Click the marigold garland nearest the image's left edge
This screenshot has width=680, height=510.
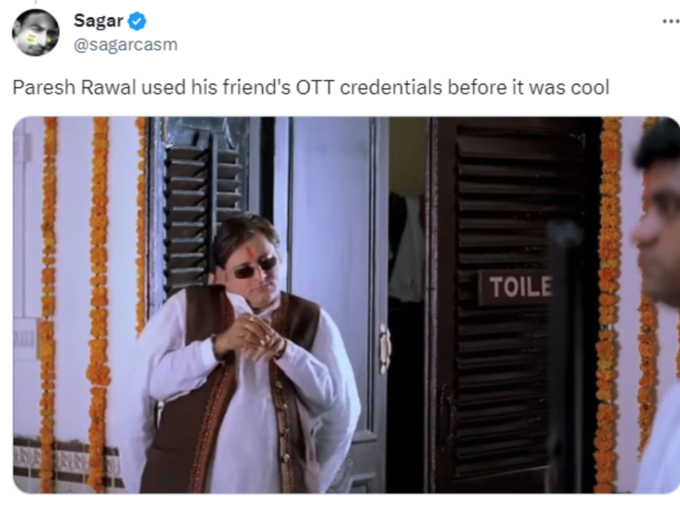click(48, 304)
